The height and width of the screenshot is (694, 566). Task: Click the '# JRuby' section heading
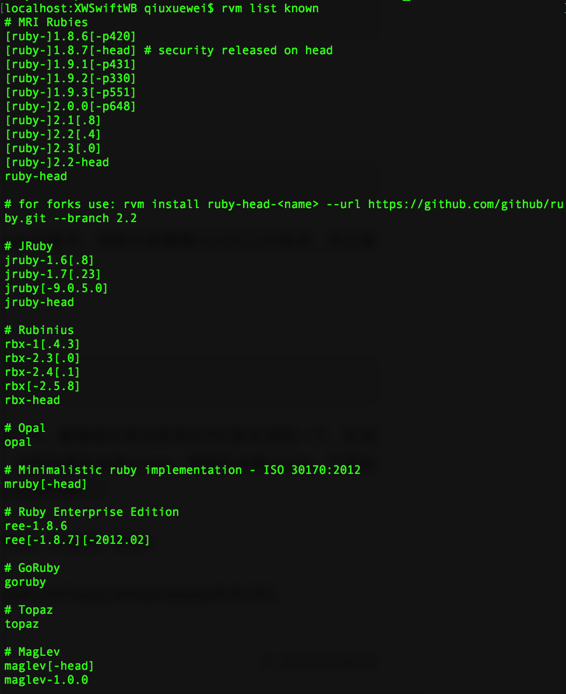pyautogui.click(x=29, y=246)
